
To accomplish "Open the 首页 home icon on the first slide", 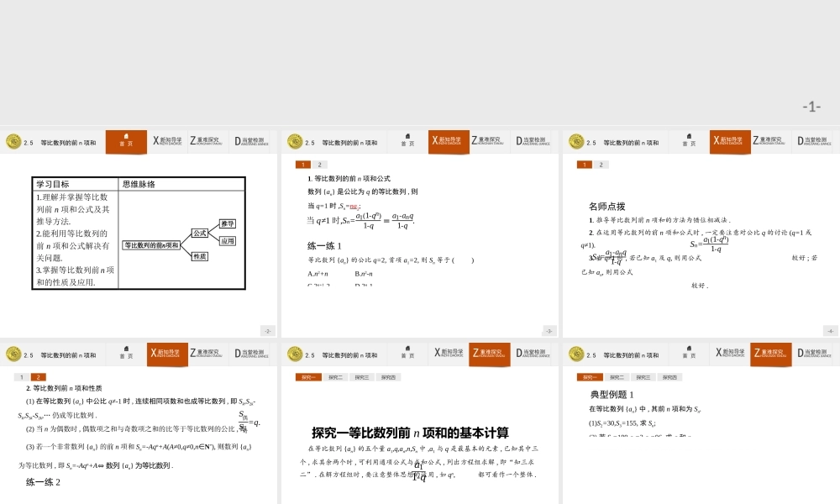I will coord(126,143).
